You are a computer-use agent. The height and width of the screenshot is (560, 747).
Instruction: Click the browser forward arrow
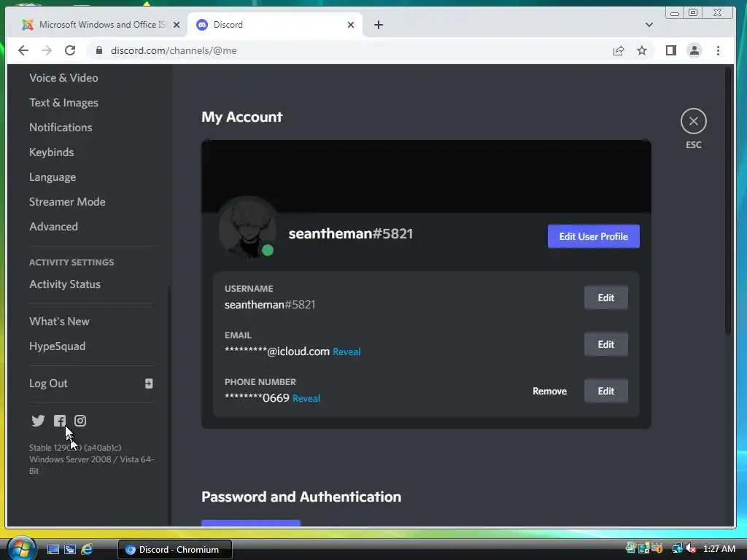click(x=46, y=50)
